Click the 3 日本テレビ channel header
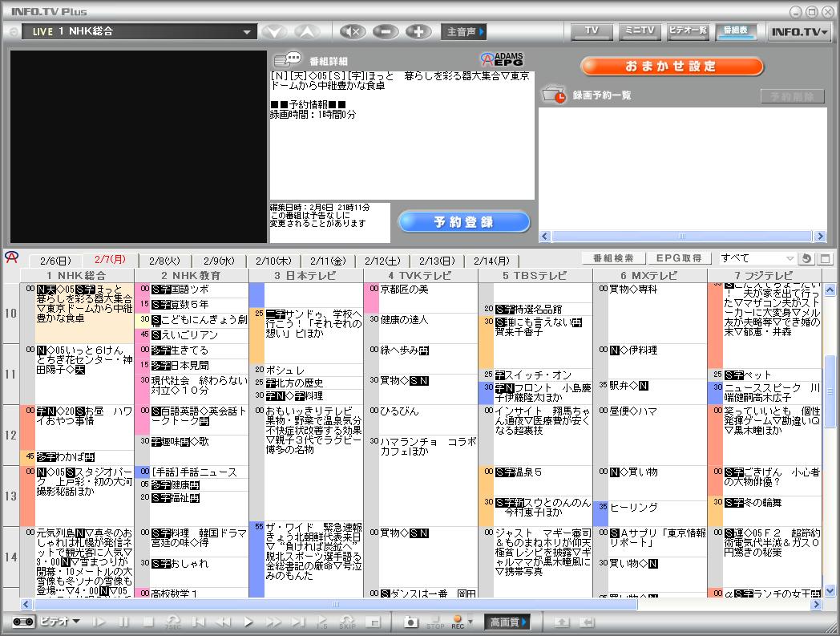The height and width of the screenshot is (636, 840). tap(306, 276)
